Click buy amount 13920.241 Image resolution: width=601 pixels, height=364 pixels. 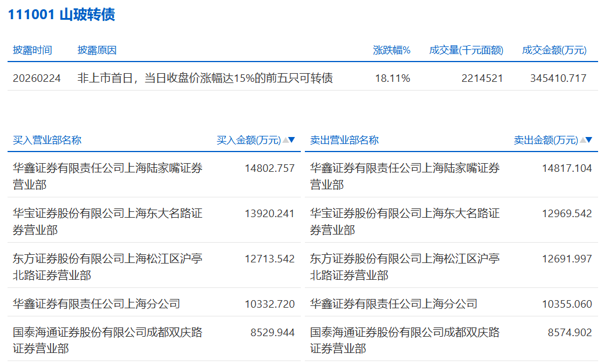pos(270,214)
